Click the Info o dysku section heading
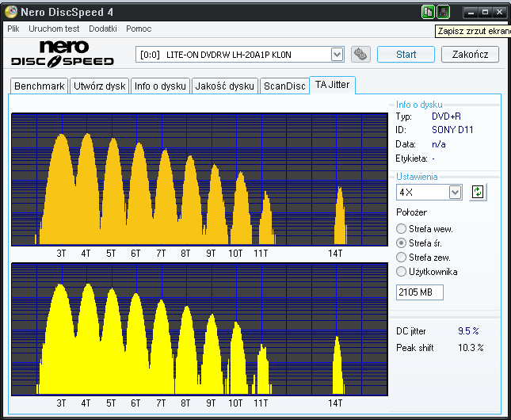The height and width of the screenshot is (420, 511). point(419,105)
